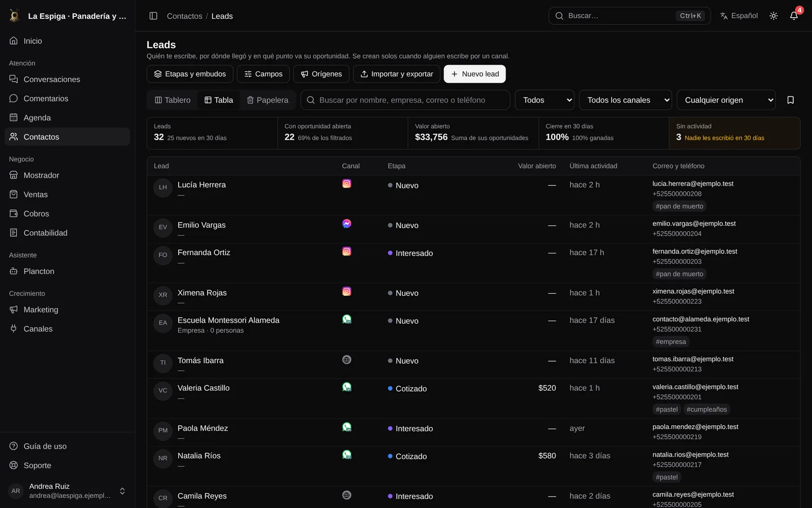Click Fernanda Ortiz's Instagram channel icon

pos(347,251)
